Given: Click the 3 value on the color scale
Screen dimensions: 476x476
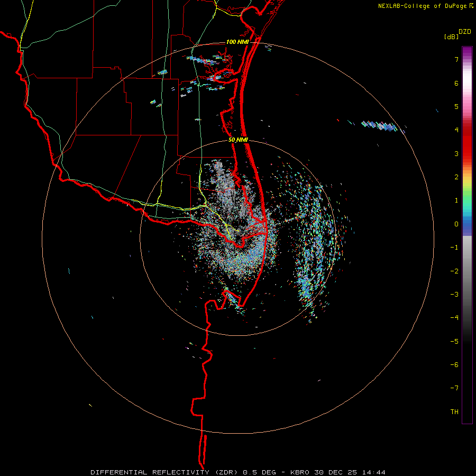Looking at the screenshot, I should pos(456,153).
